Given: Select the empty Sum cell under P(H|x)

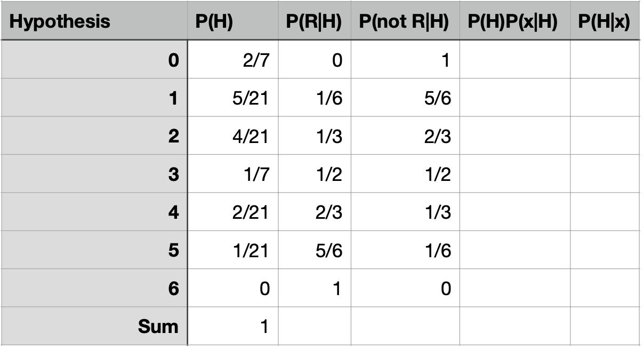Looking at the screenshot, I should tap(605, 326).
